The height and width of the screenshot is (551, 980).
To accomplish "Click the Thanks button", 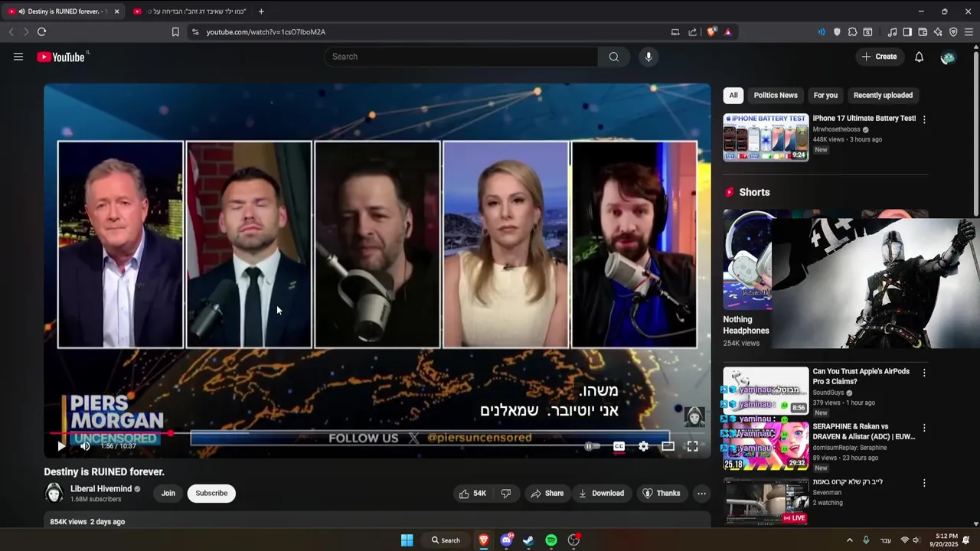I will coord(661,494).
